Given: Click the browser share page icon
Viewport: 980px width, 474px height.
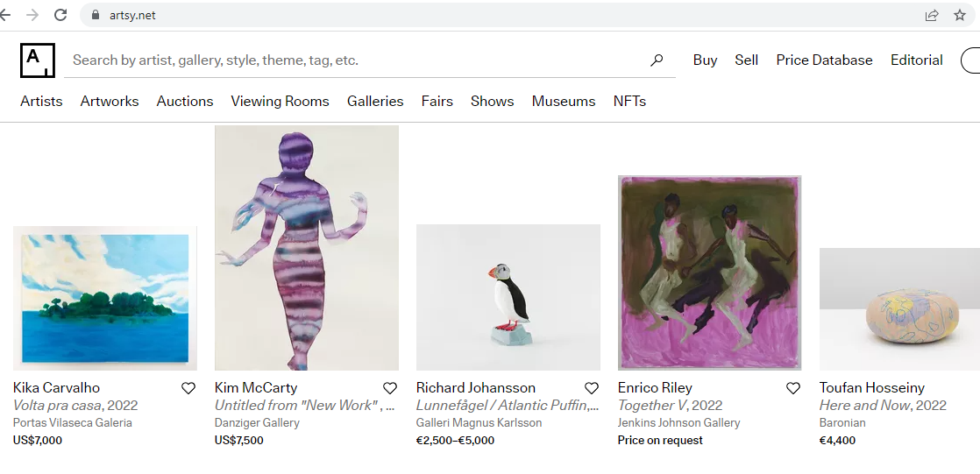Looking at the screenshot, I should [932, 15].
